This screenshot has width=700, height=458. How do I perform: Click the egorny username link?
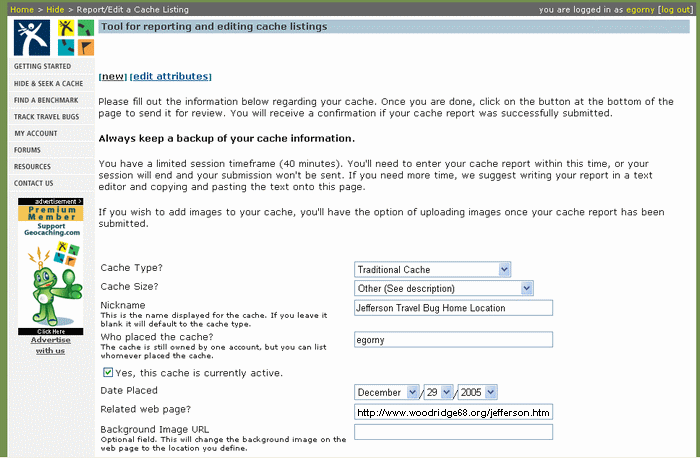pos(640,10)
